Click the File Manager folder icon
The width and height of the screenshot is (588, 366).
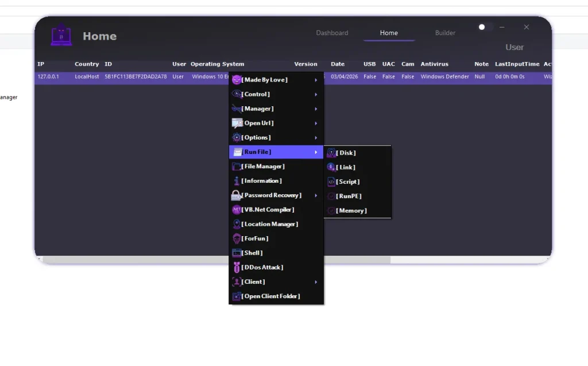(237, 166)
